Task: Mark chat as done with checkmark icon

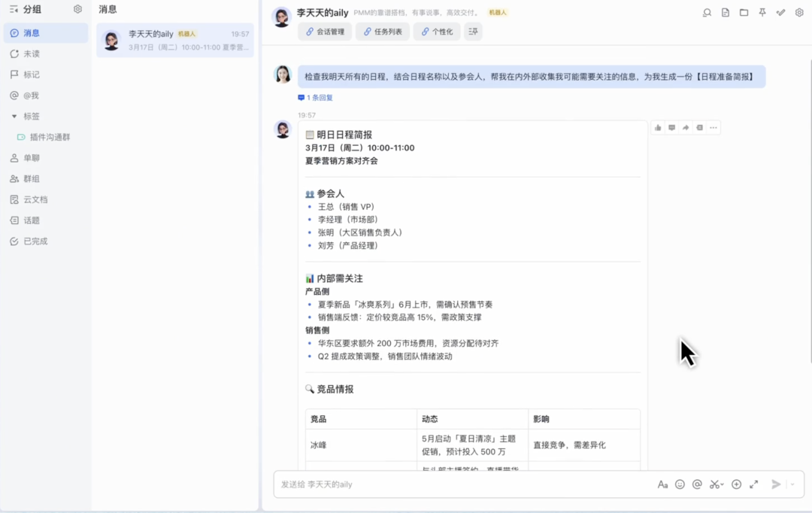Action: point(780,13)
